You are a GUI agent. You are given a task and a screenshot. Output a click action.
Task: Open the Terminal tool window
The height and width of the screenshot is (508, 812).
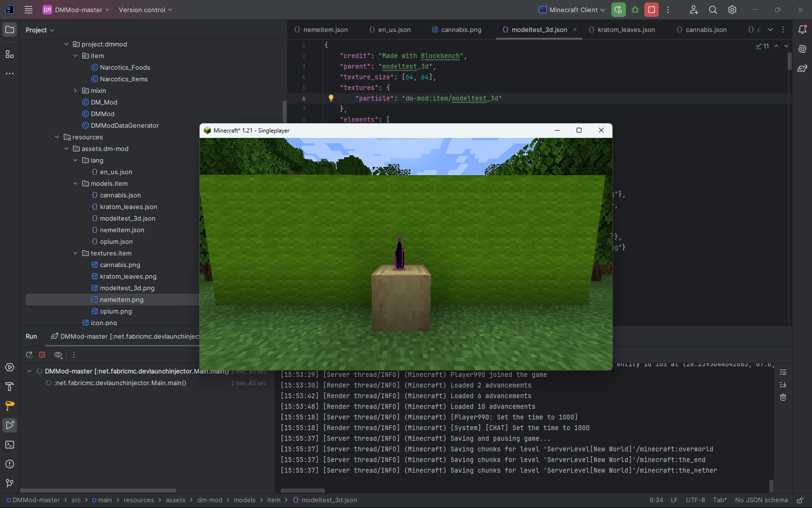(x=10, y=445)
